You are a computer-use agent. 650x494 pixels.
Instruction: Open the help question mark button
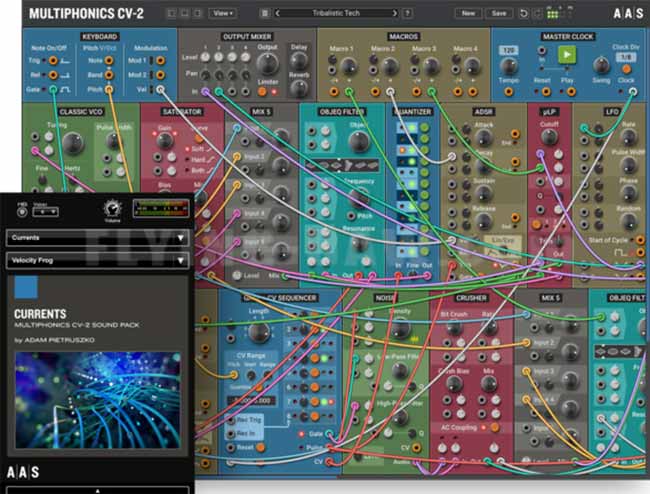pyautogui.click(x=408, y=13)
